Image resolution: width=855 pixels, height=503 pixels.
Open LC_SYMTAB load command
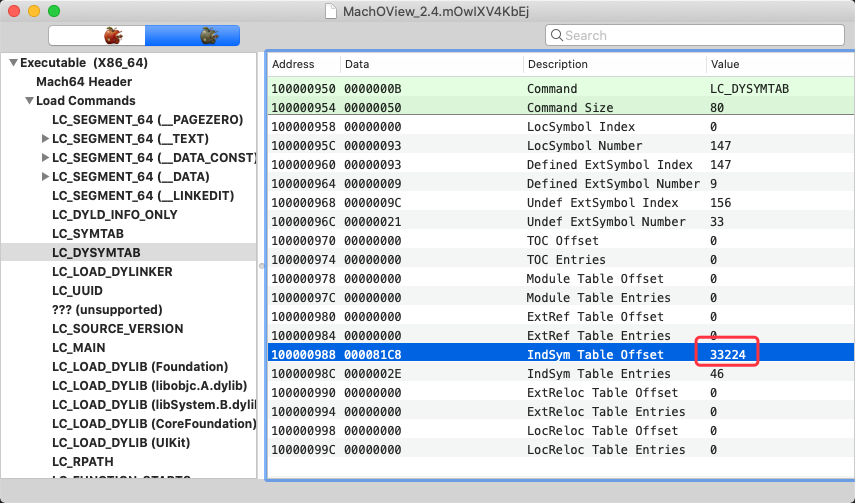(88, 234)
